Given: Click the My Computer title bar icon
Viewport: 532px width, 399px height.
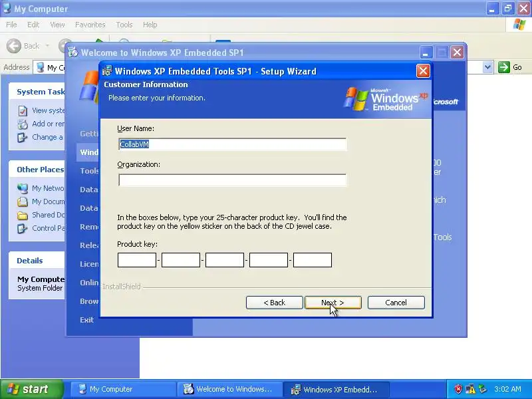Looking at the screenshot, I should 7,8.
